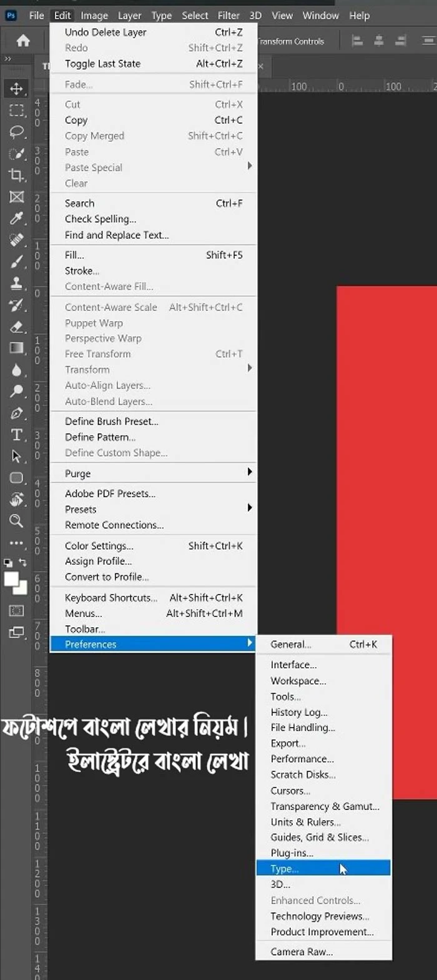
Task: Select the Dodge tool
Action: click(17, 392)
